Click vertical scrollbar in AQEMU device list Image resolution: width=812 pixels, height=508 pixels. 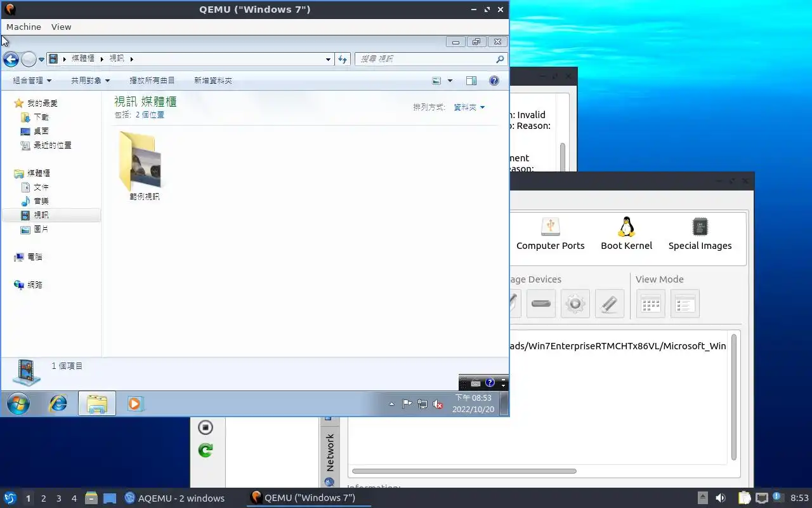click(734, 397)
